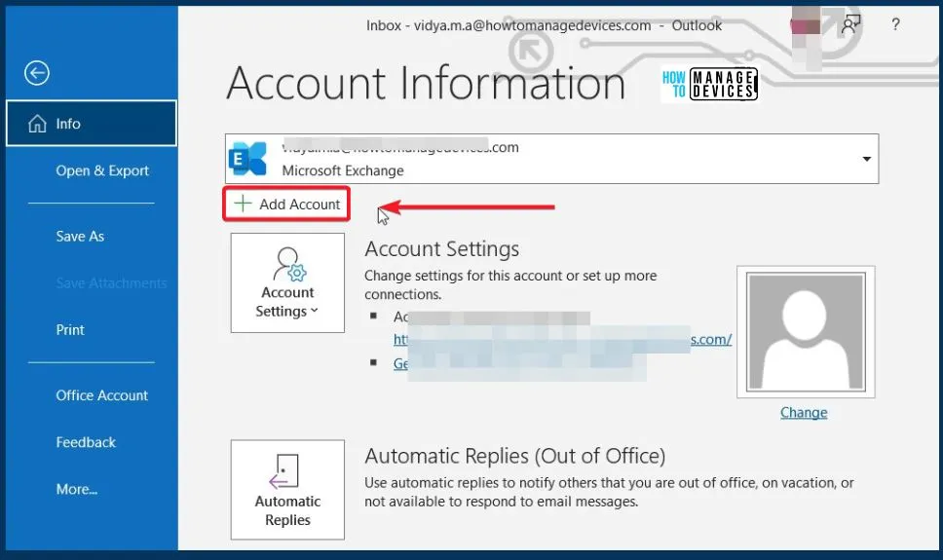Click the Microsoft Exchange account type text

pos(343,170)
